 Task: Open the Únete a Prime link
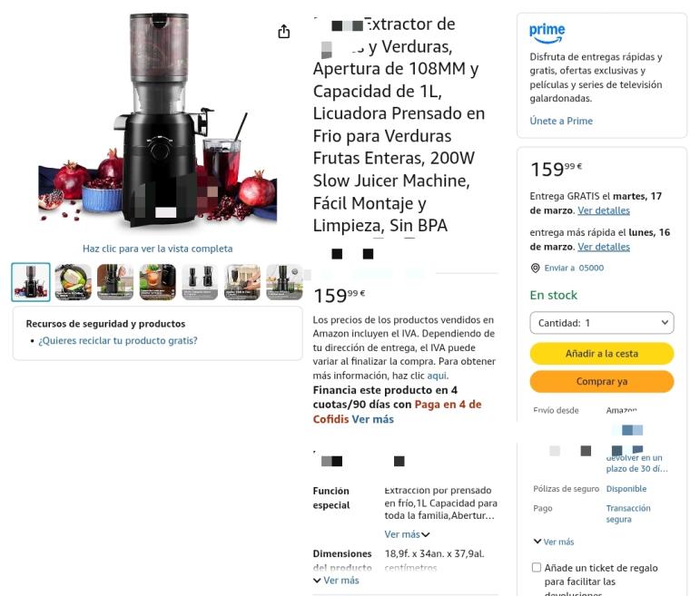point(561,121)
